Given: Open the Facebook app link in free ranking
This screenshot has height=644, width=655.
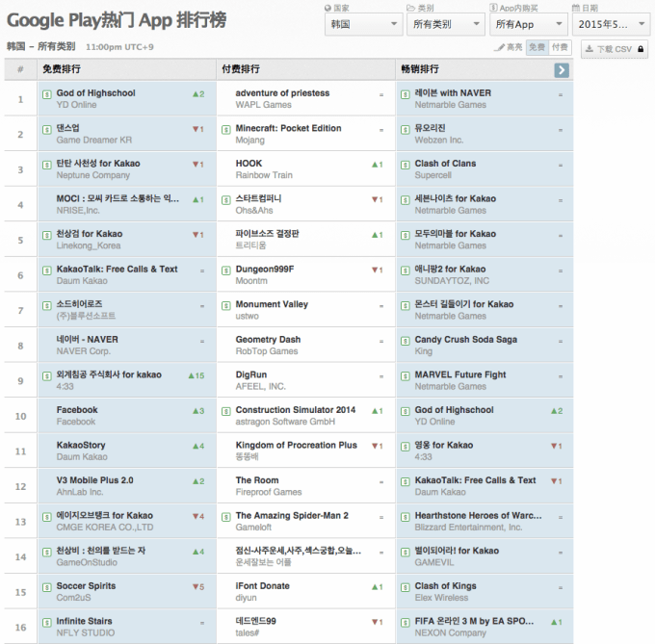Looking at the screenshot, I should [77, 410].
